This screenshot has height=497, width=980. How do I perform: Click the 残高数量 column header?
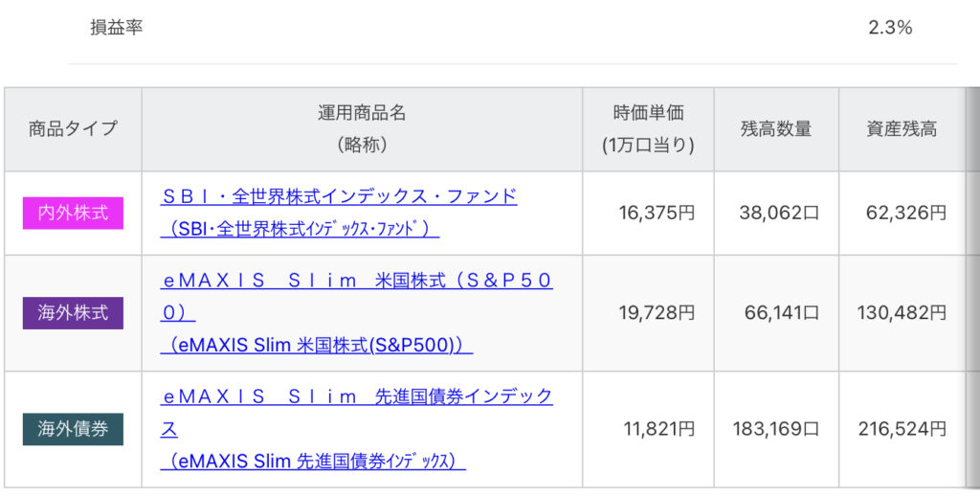click(x=776, y=128)
